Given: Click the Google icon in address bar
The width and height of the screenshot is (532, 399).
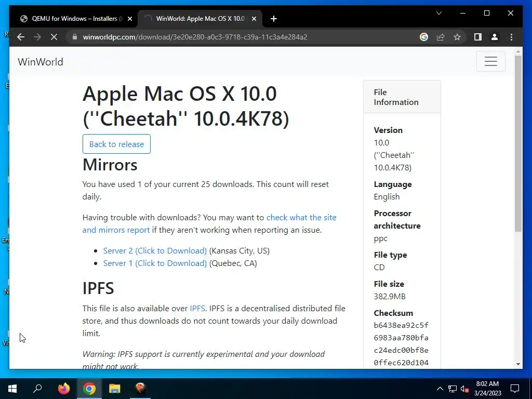Looking at the screenshot, I should pos(424,37).
